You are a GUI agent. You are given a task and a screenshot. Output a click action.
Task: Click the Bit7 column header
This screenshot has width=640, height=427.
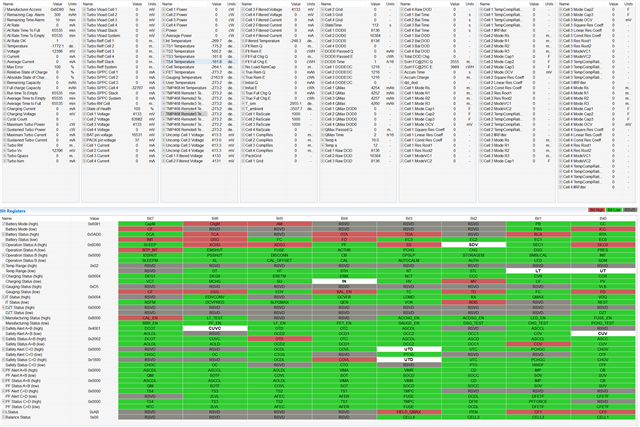(150, 219)
